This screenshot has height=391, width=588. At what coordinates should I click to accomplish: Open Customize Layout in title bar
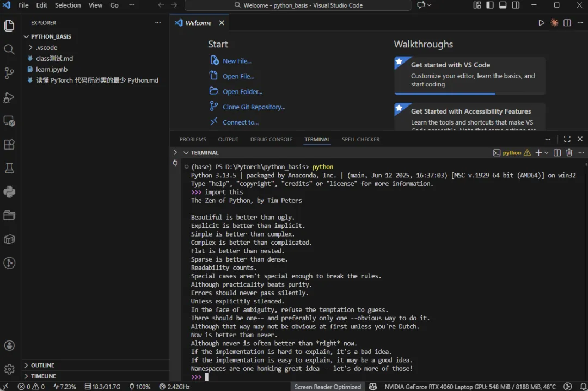point(477,5)
